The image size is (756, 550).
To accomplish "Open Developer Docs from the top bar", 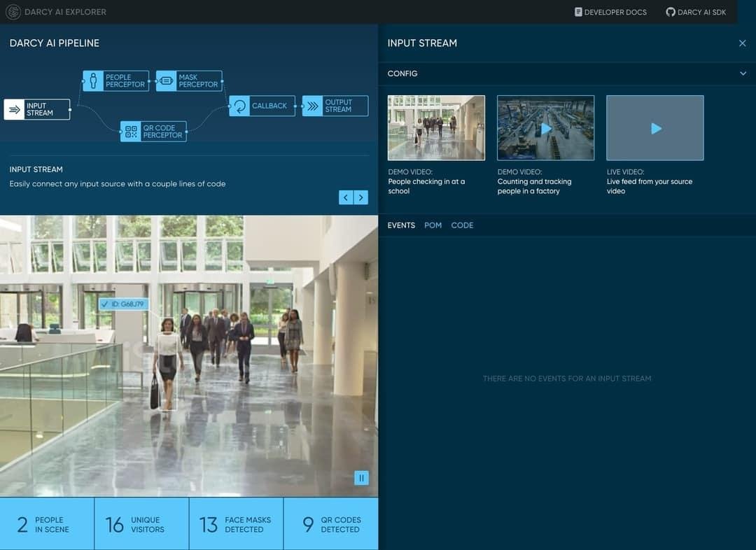I will pyautogui.click(x=610, y=12).
